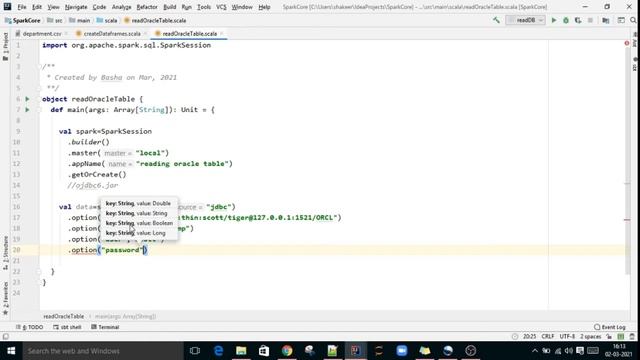Select the 'key: String, value: Long' overload

136,233
